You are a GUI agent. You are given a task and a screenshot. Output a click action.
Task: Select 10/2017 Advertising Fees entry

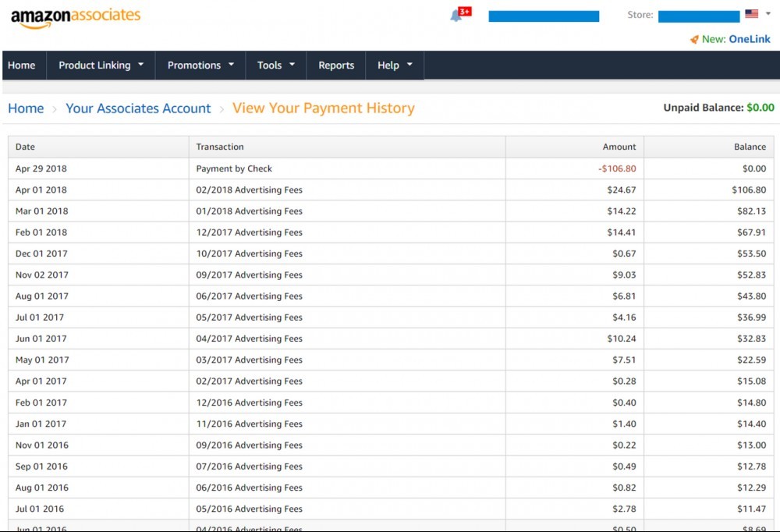(250, 254)
